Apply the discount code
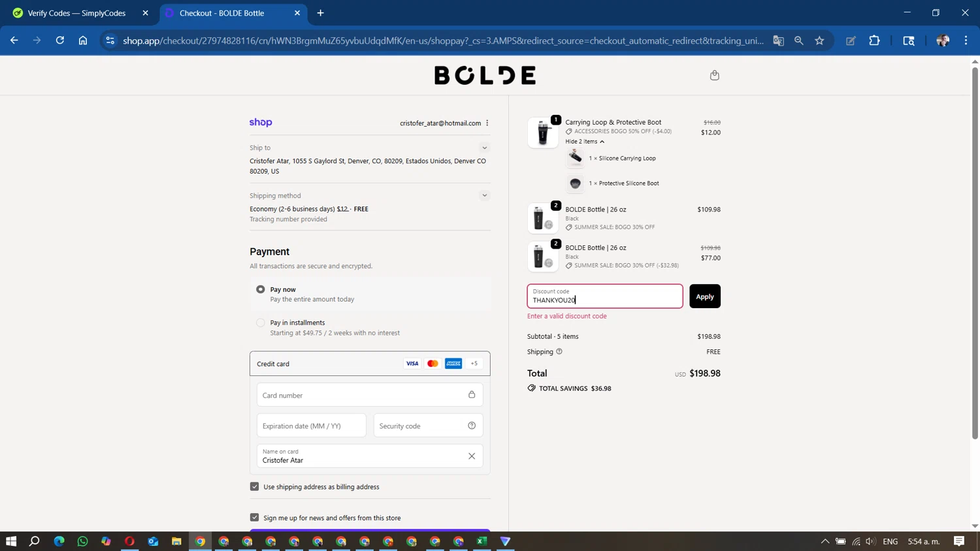This screenshot has width=980, height=551. point(705,296)
